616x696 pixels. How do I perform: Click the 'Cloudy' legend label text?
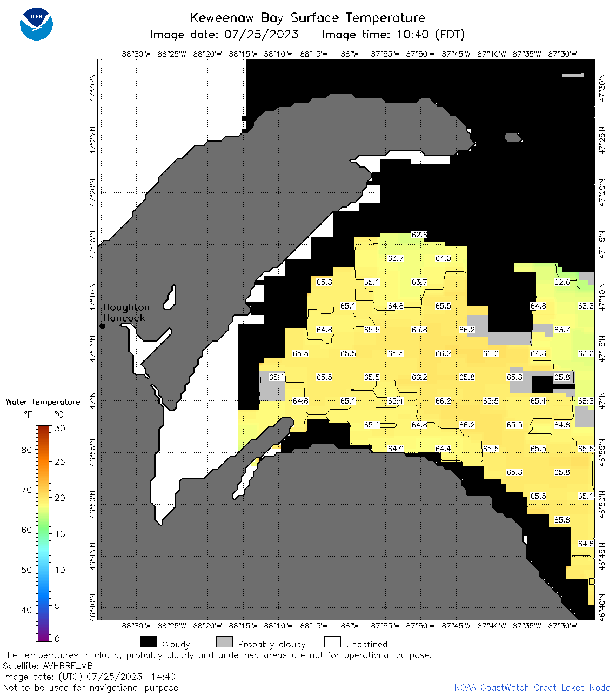coord(176,644)
